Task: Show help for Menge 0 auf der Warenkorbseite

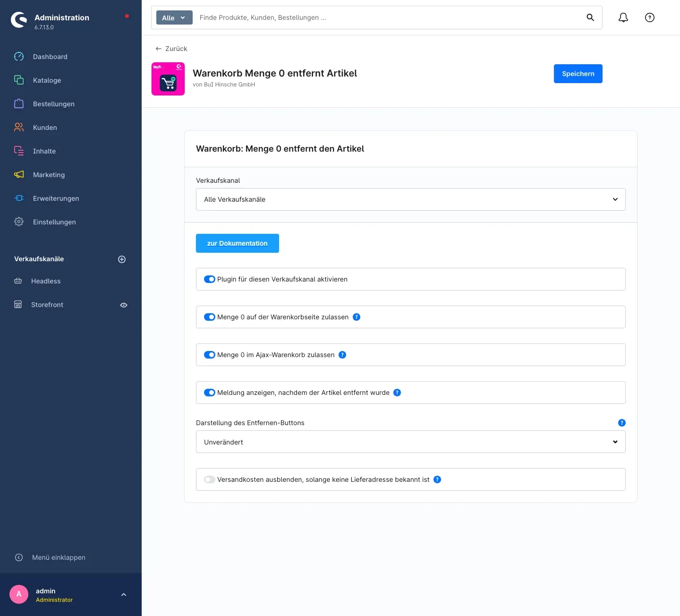Action: coord(357,317)
